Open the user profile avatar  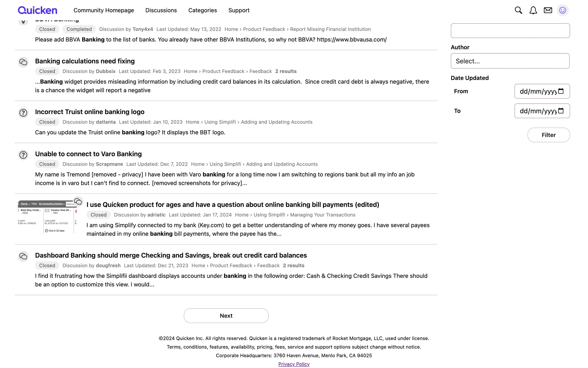click(563, 10)
